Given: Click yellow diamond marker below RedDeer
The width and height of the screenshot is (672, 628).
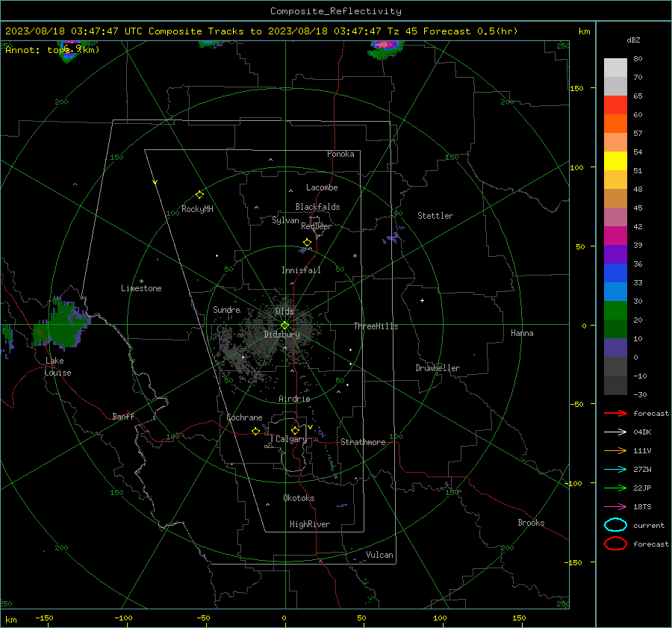Looking at the screenshot, I should [307, 243].
